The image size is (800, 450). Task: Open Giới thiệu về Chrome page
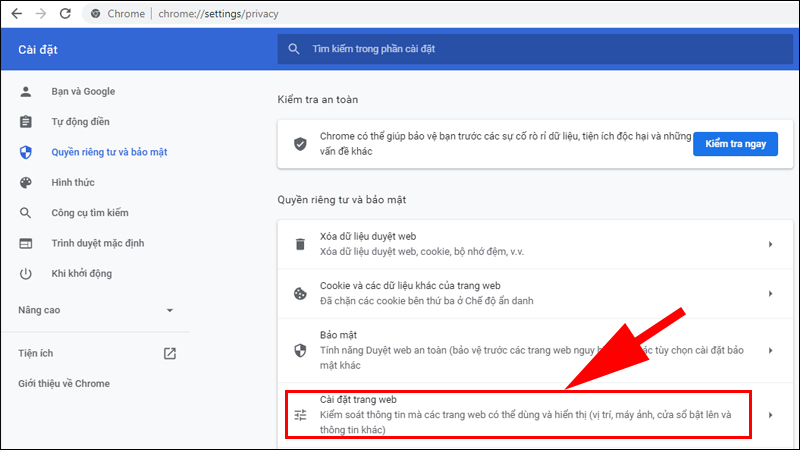tap(64, 384)
